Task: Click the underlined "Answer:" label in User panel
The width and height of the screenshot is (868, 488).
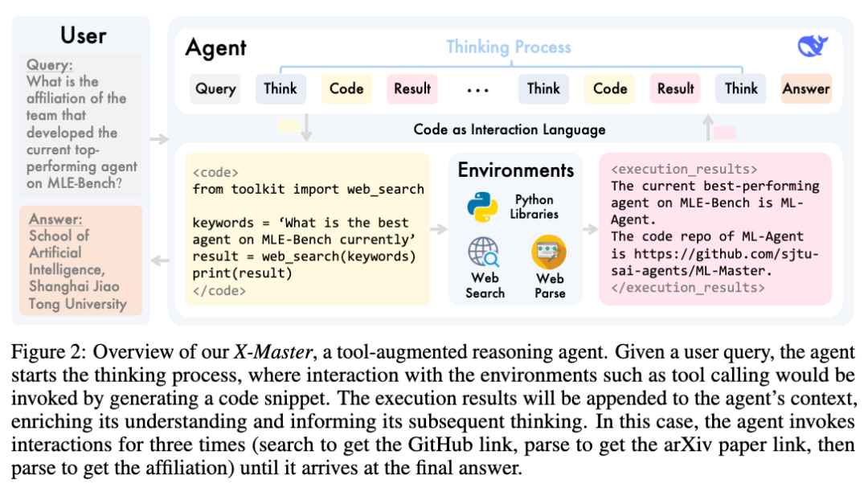Action: pyautogui.click(x=55, y=219)
